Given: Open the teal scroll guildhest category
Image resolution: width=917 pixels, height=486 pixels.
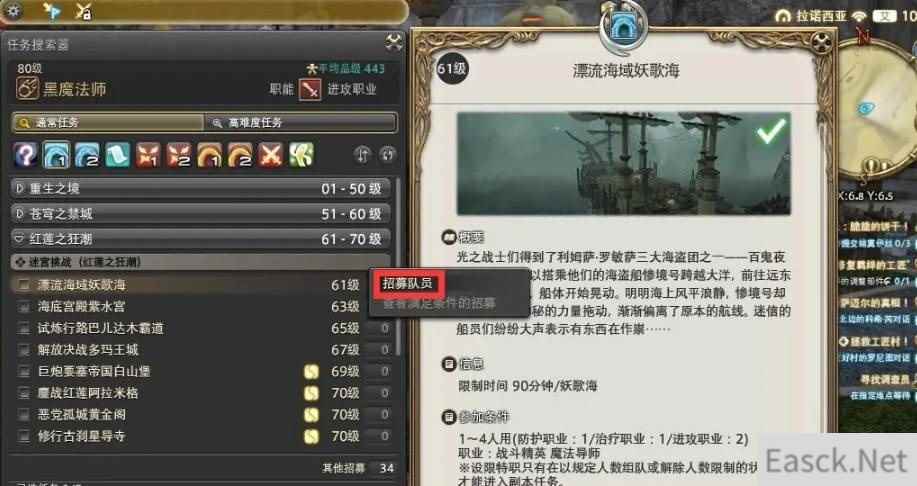Looking at the screenshot, I should (118, 155).
